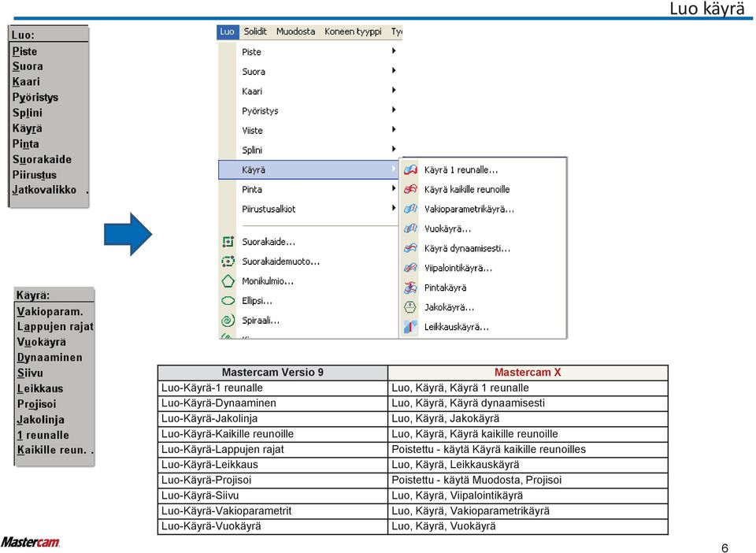Click Dynaaminen in Käyrä panel
Image resolution: width=756 pixels, height=553 pixels.
tap(50, 358)
